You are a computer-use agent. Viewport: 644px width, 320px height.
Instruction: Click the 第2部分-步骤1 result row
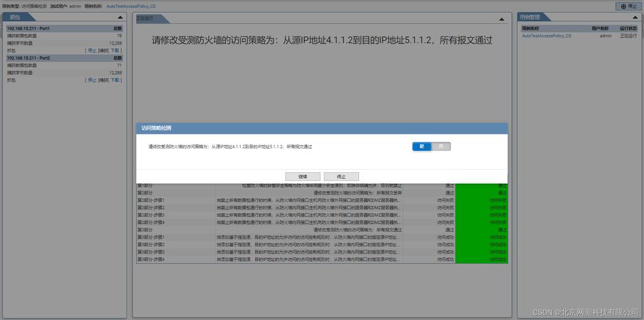point(322,200)
